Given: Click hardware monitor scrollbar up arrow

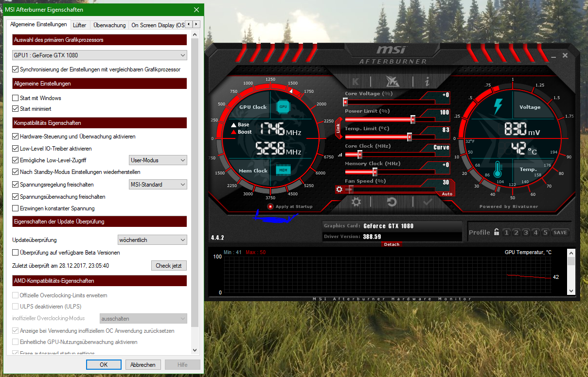Looking at the screenshot, I should point(571,253).
